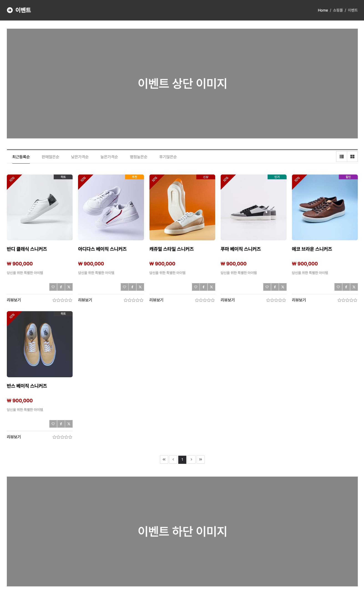Viewport: 364px width, 593px height.
Task: Open the 에코 브라운 스니커즈 product image
Action: (325, 207)
